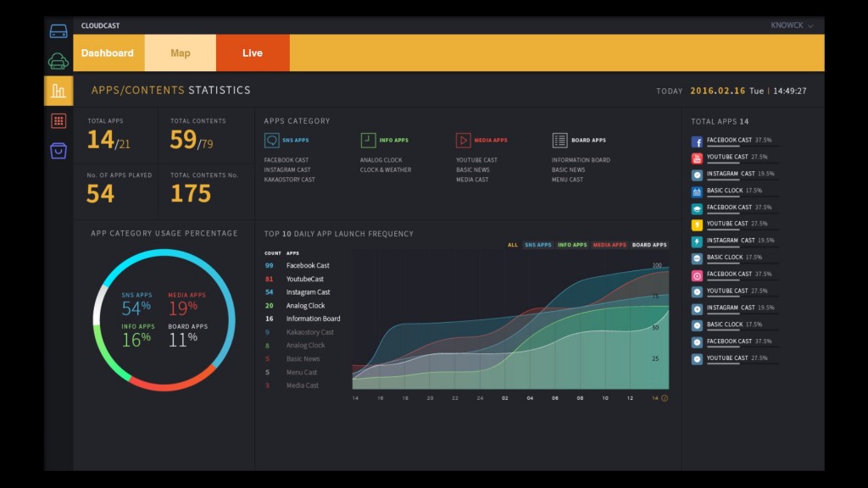Switch to the Dashboard tab
The height and width of the screenshot is (488, 868).
pyautogui.click(x=108, y=53)
